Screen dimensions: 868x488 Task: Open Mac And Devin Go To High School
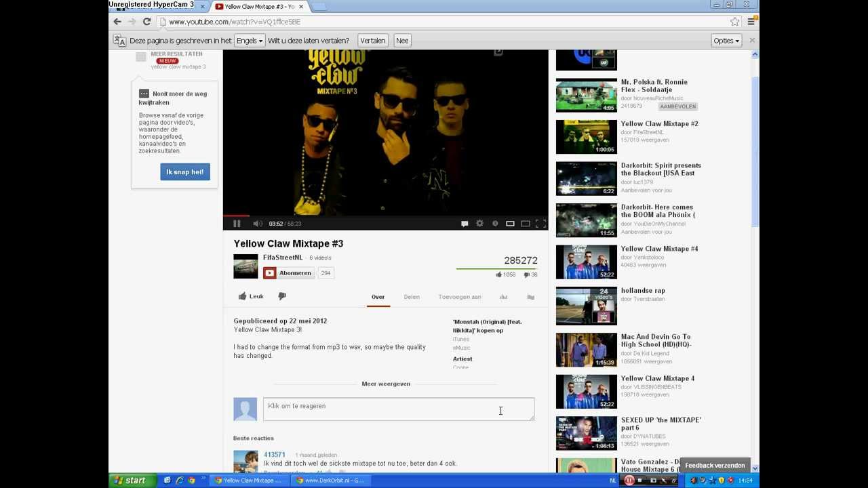coord(587,350)
